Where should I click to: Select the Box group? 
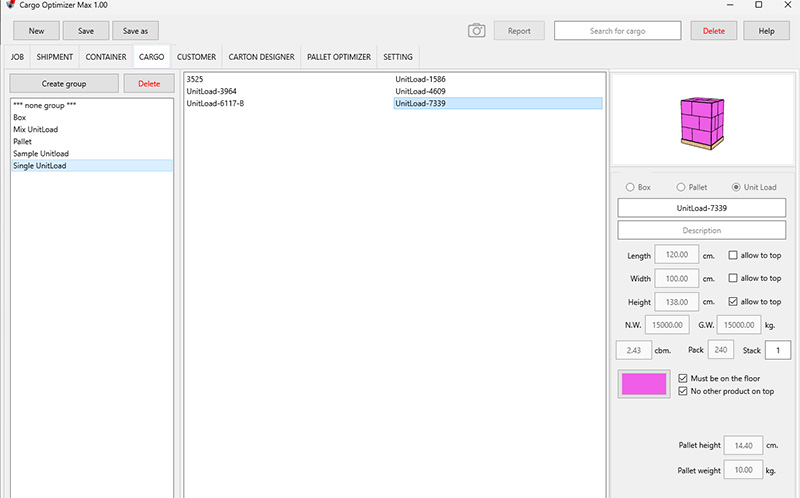pyautogui.click(x=92, y=117)
